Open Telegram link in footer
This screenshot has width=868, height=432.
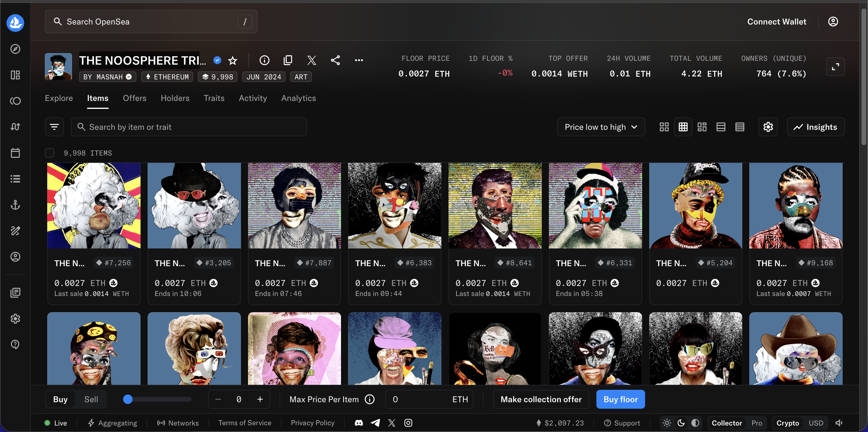[375, 423]
